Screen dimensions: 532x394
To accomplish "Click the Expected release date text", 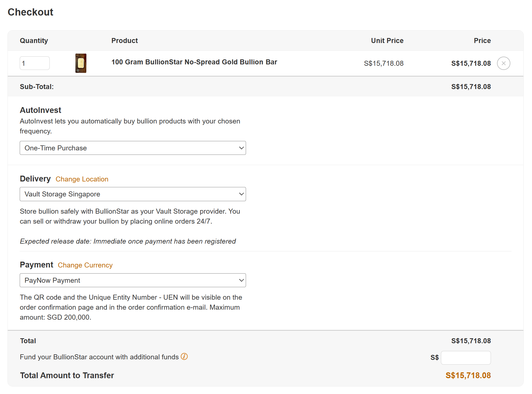I will [128, 241].
